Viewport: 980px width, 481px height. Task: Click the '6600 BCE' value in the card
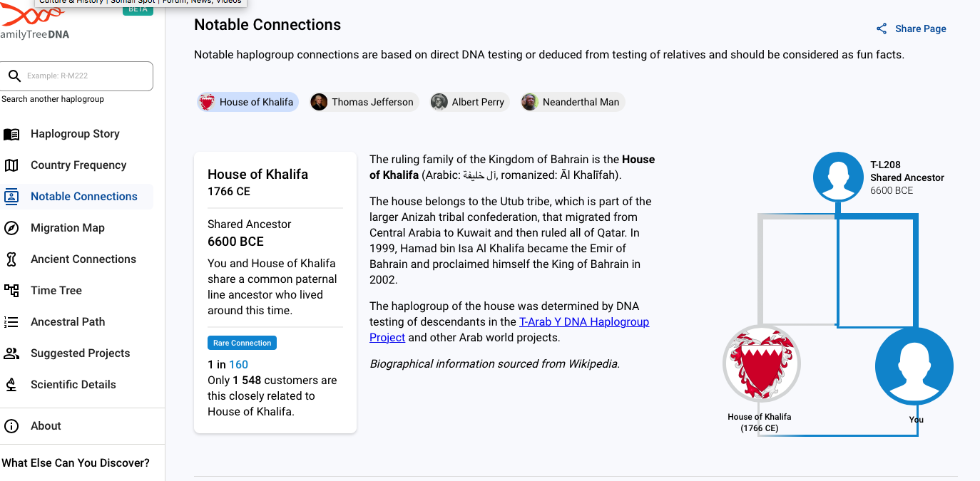235,242
